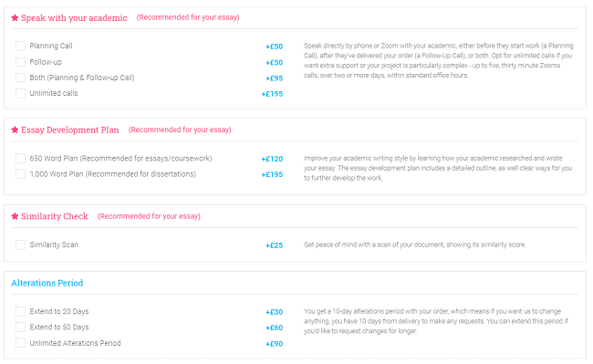This screenshot has width=593, height=364.
Task: Check the 1,000 Word Plan option
Action: [x=20, y=174]
